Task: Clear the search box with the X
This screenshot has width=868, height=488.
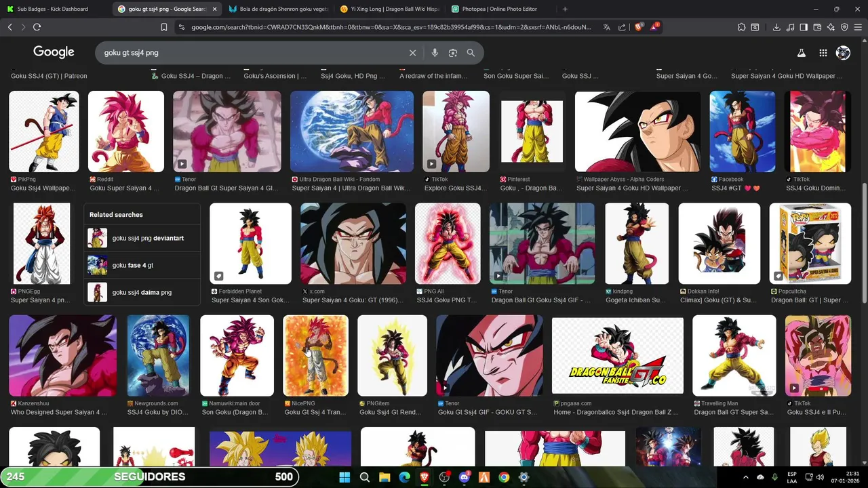Action: pos(412,53)
